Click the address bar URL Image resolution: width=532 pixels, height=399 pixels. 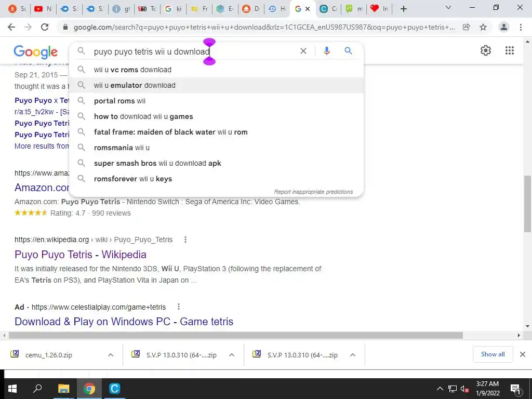tap(264, 27)
